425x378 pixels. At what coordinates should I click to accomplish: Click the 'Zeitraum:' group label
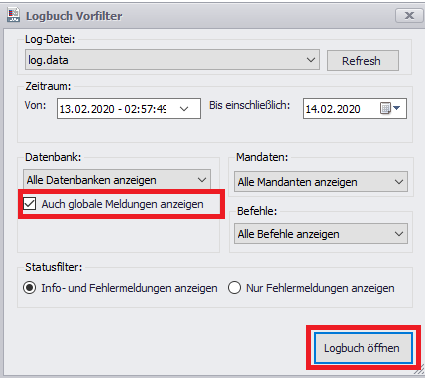48,86
